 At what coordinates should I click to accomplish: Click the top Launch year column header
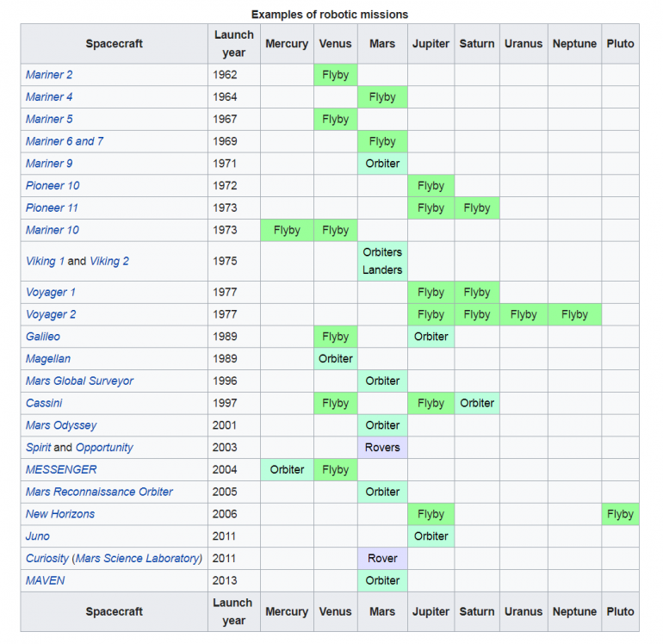[233, 43]
